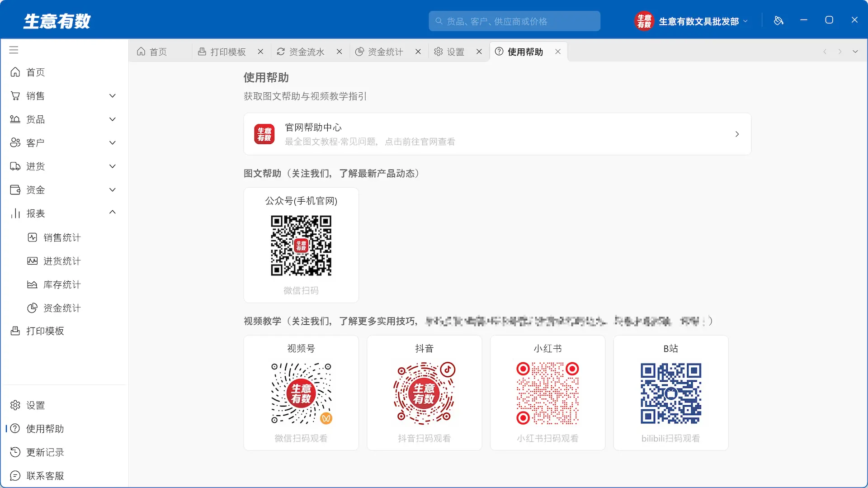
Task: Click the 小红书 QR code
Action: pyautogui.click(x=547, y=393)
